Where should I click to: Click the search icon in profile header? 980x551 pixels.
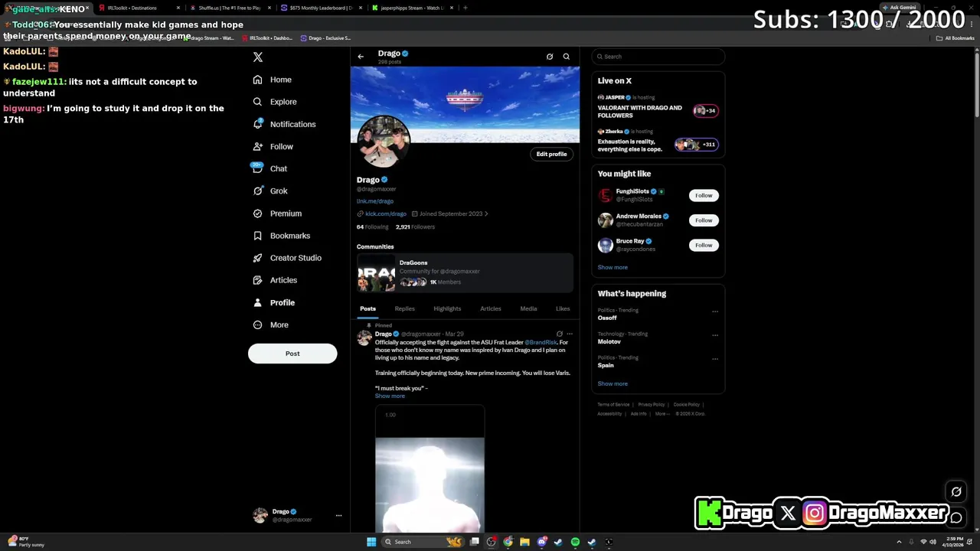(x=567, y=57)
